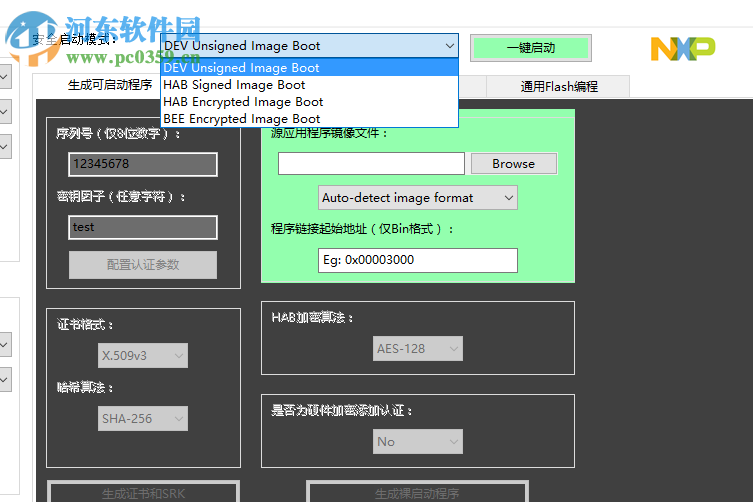Click the key factor field containing test

tap(143, 227)
